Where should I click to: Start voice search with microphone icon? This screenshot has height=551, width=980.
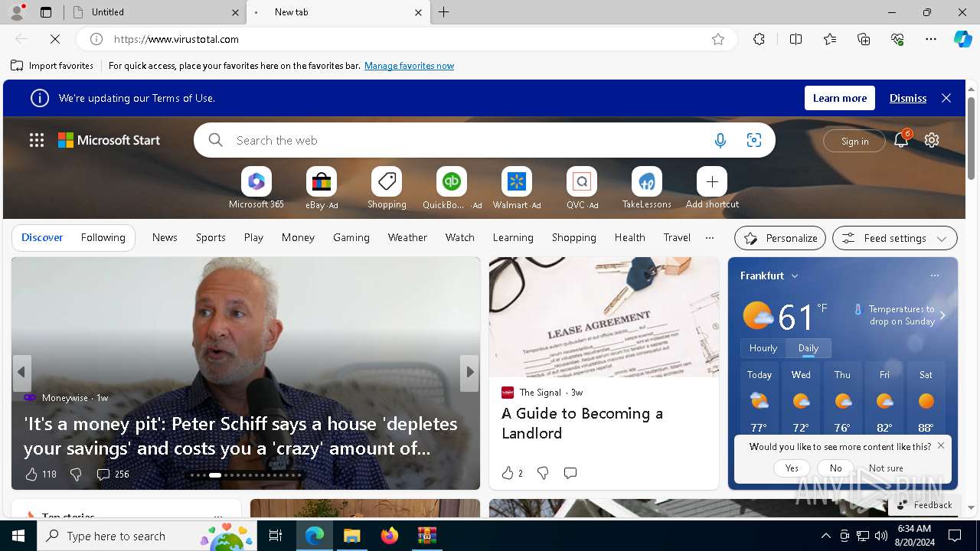tap(720, 140)
